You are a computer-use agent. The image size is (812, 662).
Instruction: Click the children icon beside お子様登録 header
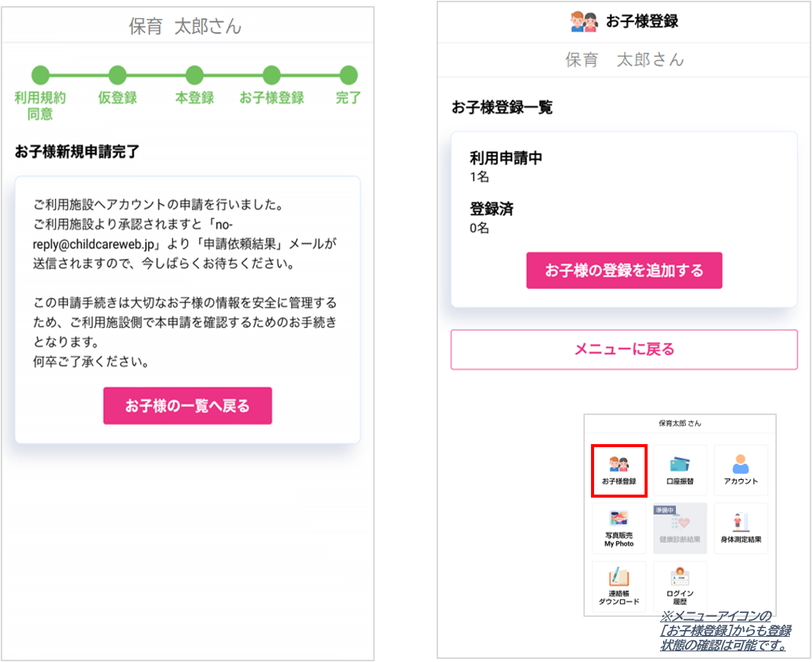[584, 22]
